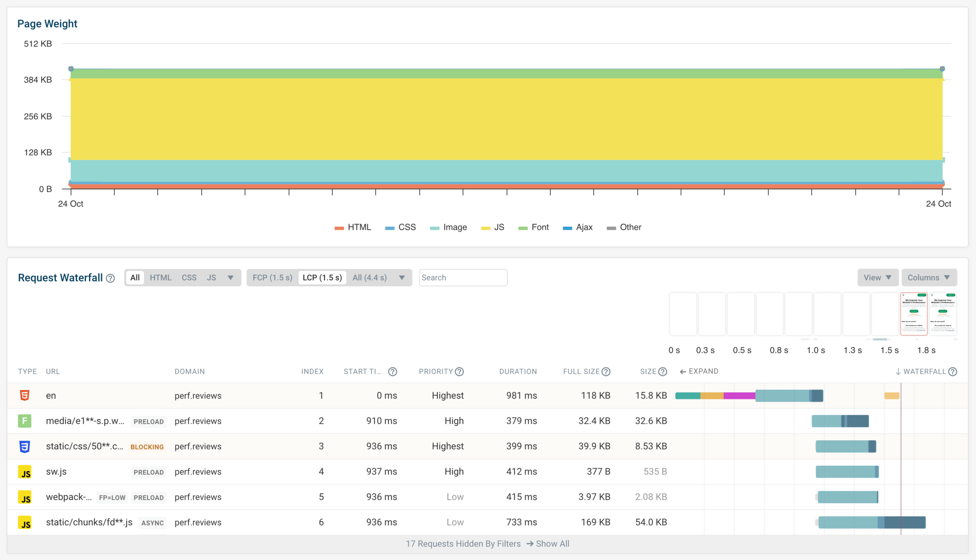The width and height of the screenshot is (976, 560).
Task: Open the Columns dropdown
Action: point(929,278)
